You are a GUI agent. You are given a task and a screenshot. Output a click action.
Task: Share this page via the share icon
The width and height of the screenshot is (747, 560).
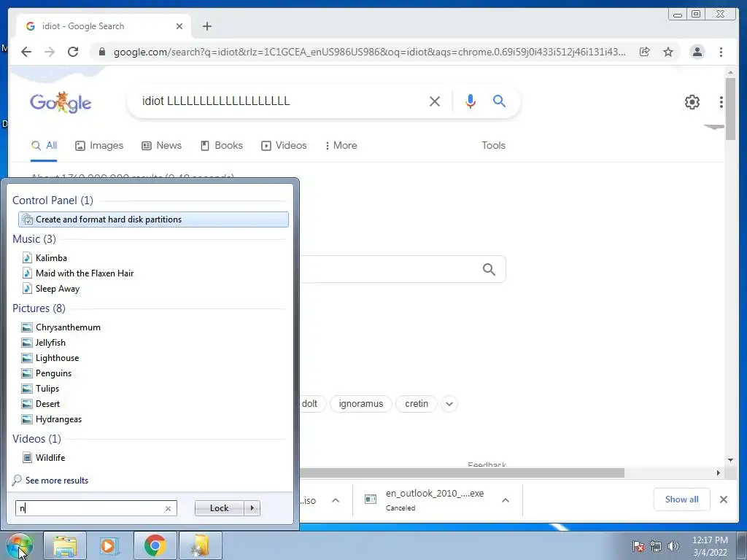click(x=645, y=52)
